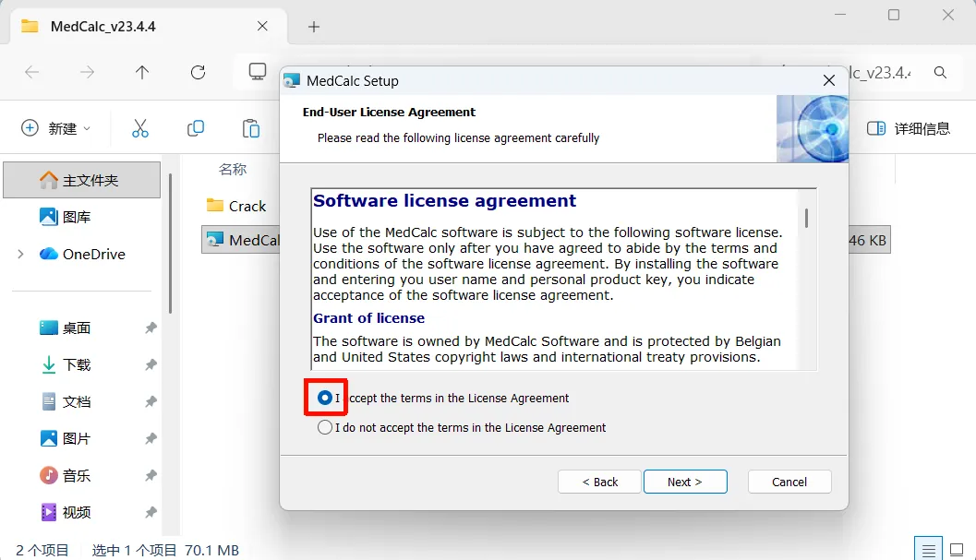Click the Copy icon in Explorer toolbar
The height and width of the screenshot is (560, 976).
(x=196, y=128)
